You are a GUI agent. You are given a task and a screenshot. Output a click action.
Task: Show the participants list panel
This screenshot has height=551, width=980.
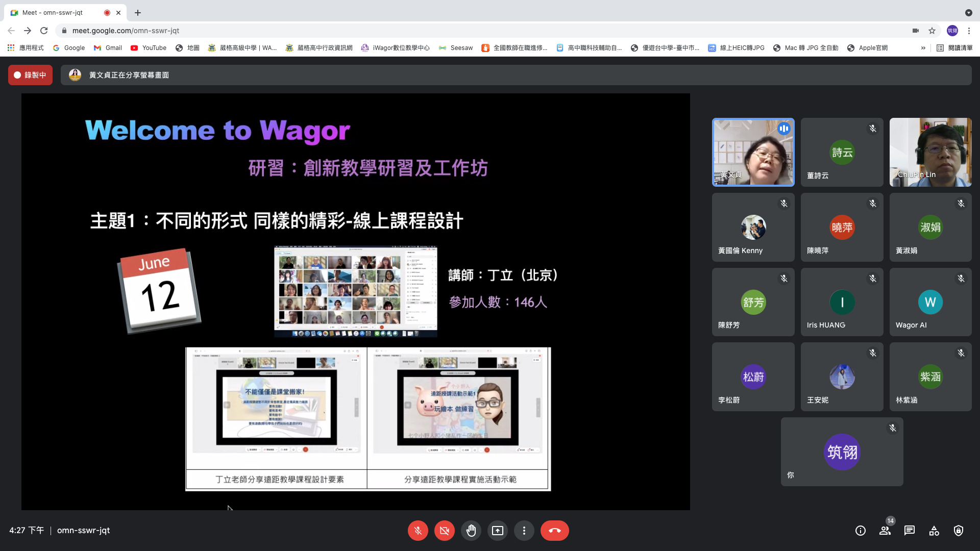(885, 531)
